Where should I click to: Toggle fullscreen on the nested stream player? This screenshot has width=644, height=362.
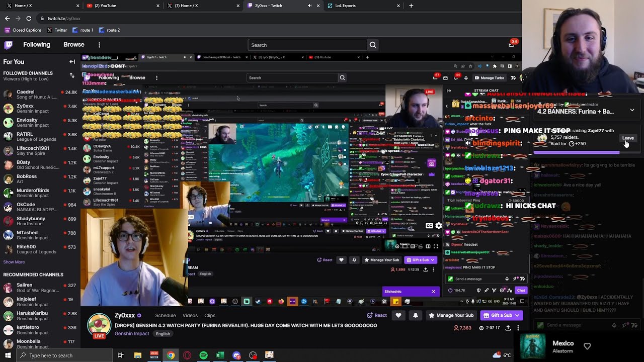436,246
